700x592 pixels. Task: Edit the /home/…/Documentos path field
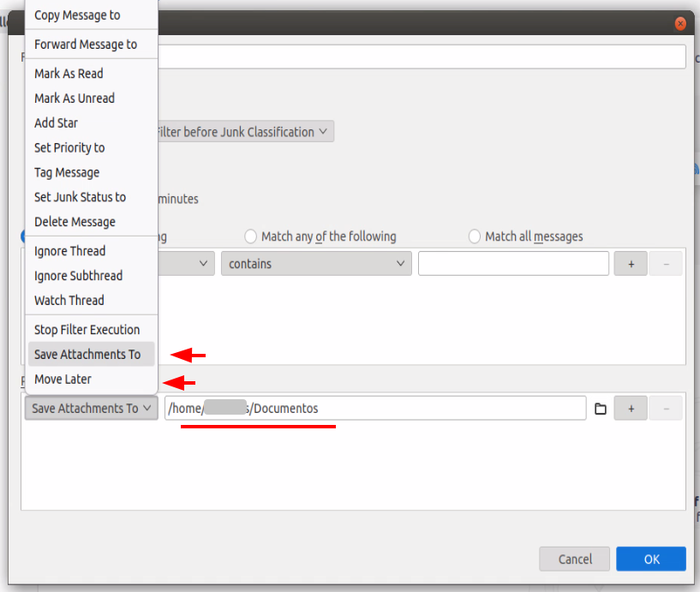tap(375, 408)
